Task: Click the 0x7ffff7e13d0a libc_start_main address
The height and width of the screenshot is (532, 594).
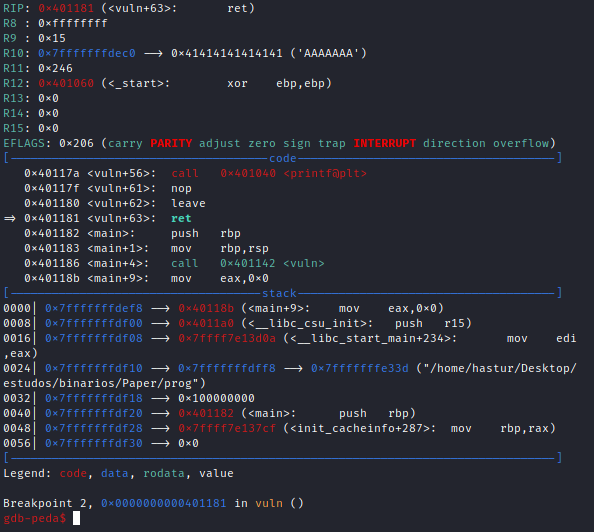Action: click(227, 338)
